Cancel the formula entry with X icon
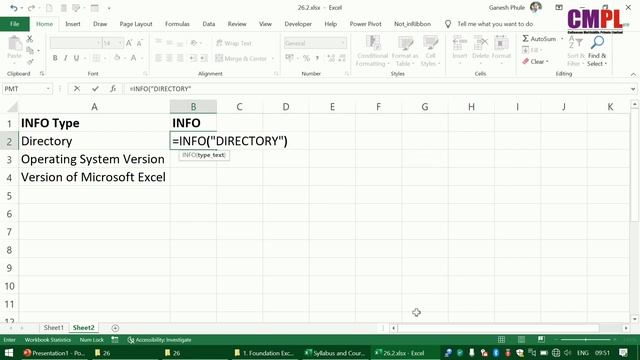 point(77,89)
